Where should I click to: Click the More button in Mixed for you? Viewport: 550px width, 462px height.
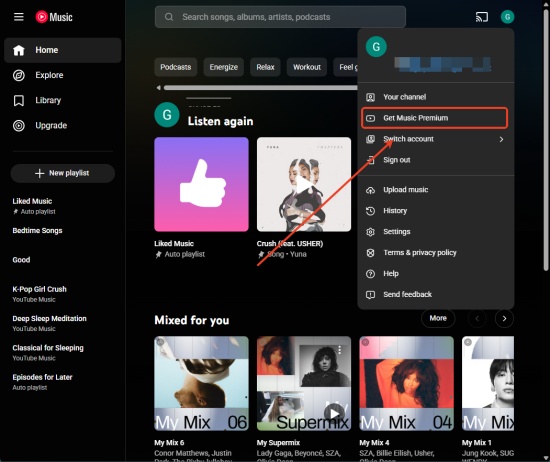pos(438,318)
